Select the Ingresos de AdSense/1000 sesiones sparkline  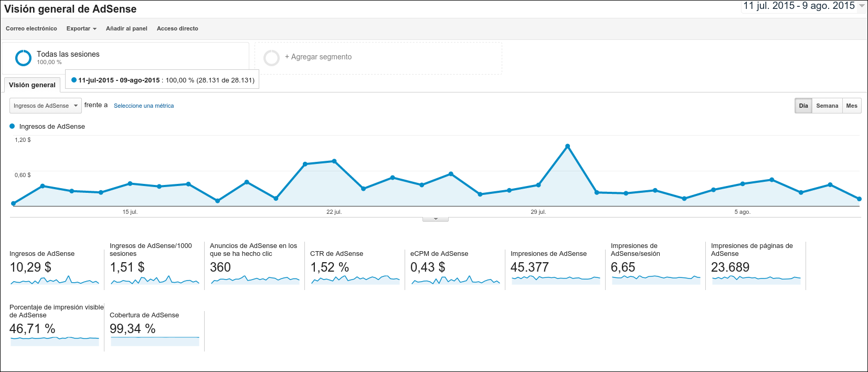[x=155, y=281]
